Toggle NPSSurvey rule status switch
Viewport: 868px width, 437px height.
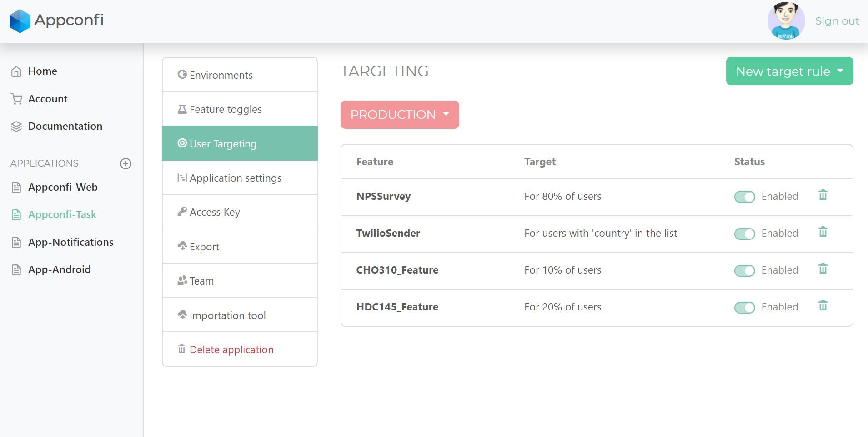[x=744, y=197]
